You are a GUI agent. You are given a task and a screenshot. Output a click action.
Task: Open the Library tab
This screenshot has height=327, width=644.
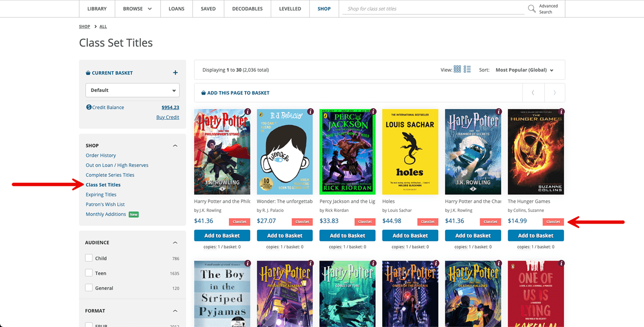tap(97, 8)
